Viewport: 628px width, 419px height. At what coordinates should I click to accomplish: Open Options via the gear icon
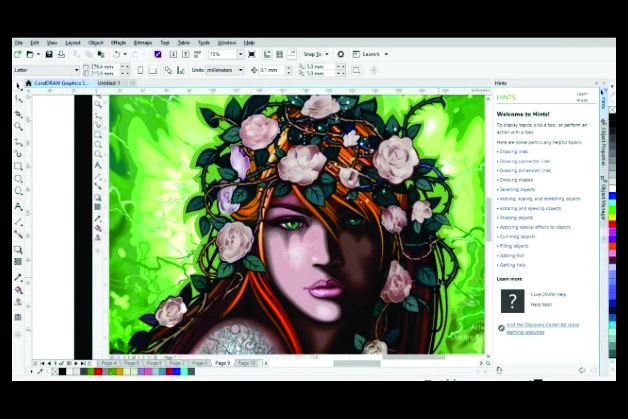click(341, 54)
